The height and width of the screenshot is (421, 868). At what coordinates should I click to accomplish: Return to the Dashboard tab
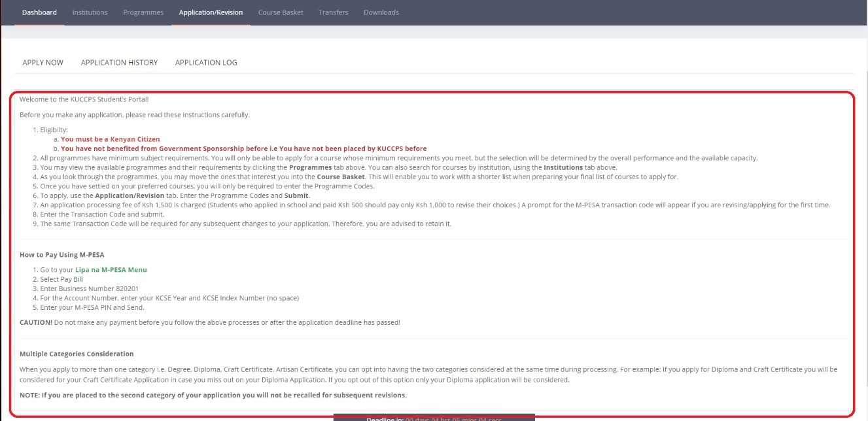coord(39,11)
